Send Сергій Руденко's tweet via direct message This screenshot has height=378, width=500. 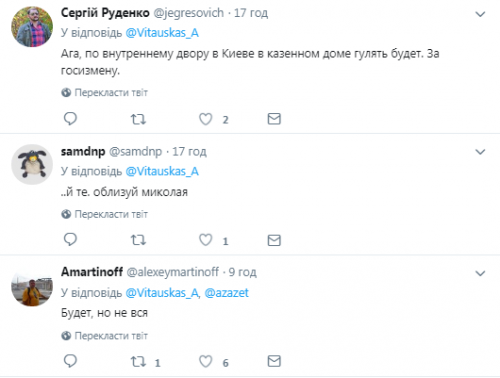pos(274,119)
